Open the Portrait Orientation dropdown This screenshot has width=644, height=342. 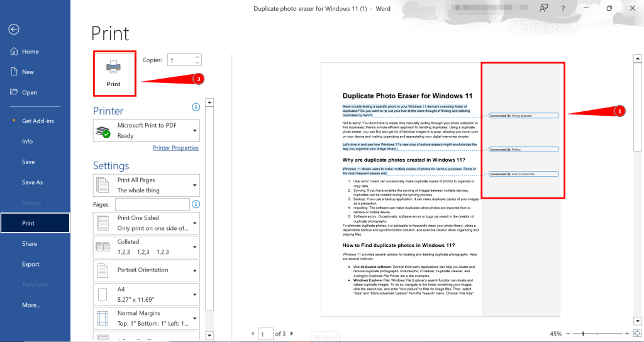pos(147,270)
